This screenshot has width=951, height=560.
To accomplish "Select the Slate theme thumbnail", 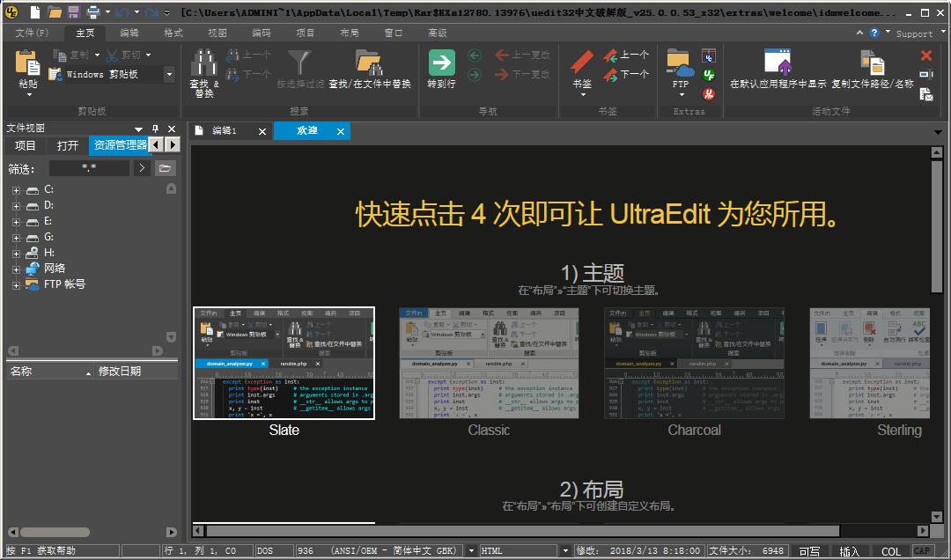I will click(284, 363).
